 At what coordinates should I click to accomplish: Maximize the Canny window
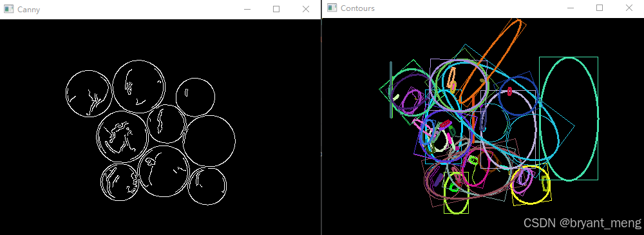pos(276,9)
